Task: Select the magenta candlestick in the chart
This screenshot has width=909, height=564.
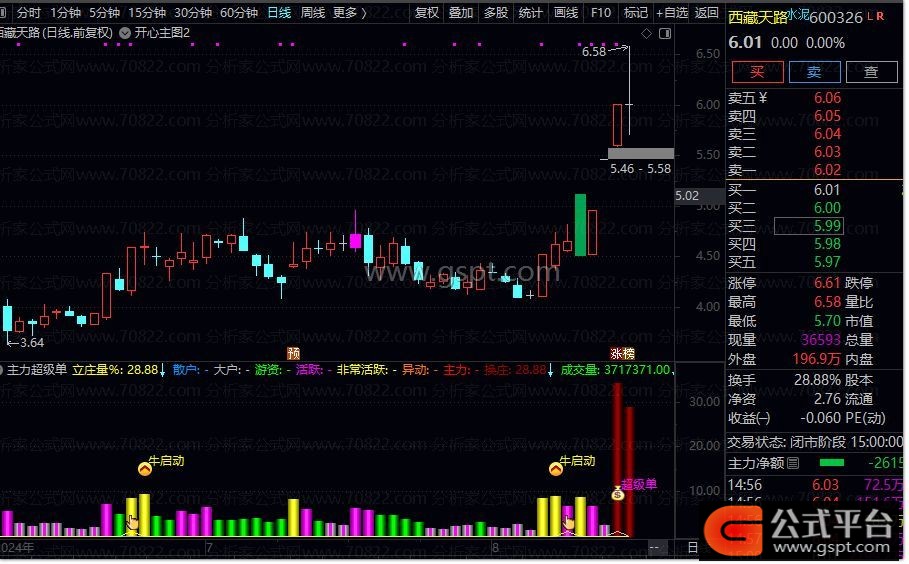Action: pos(355,241)
